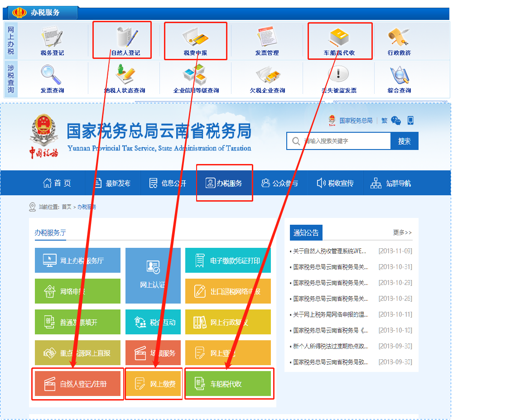Select the 发票管理 icon
Viewport: 525px width, 420px height.
point(267,41)
